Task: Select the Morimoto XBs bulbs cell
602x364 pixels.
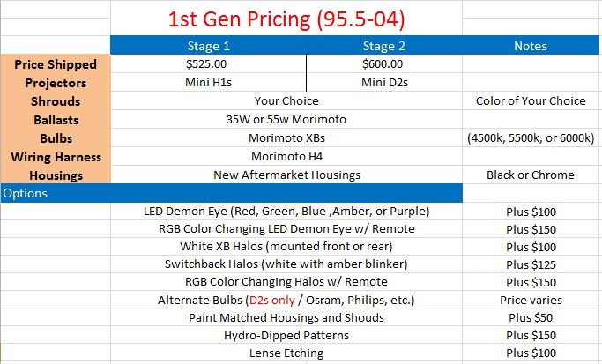Action: click(x=286, y=137)
